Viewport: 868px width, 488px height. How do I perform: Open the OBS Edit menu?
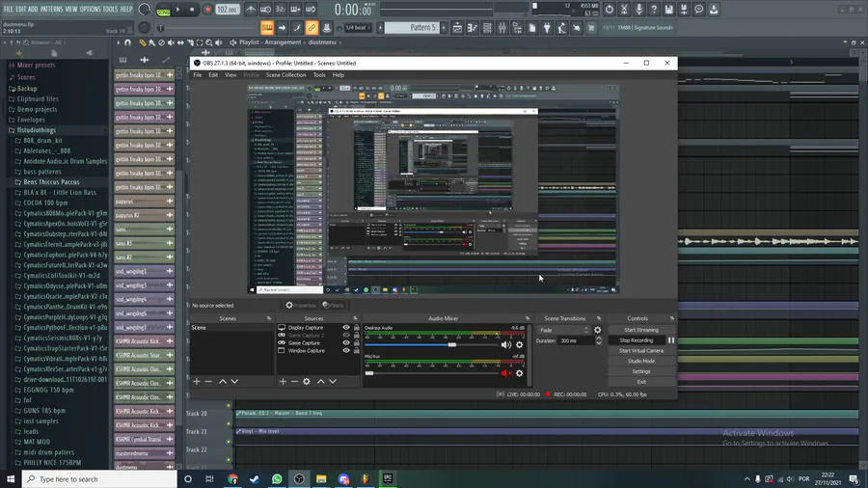click(213, 75)
